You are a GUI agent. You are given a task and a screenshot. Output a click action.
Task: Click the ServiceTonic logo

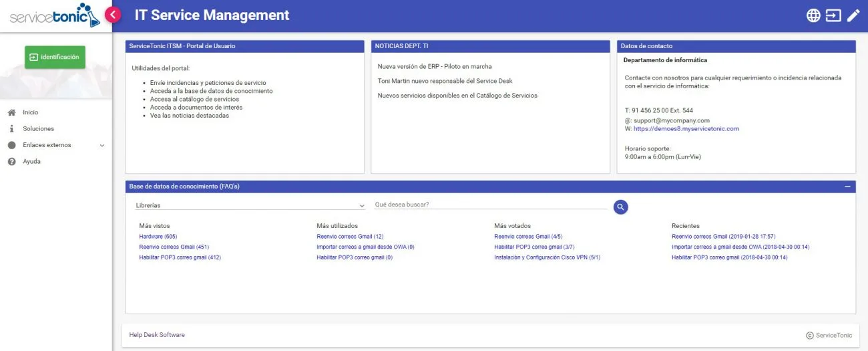coord(55,16)
